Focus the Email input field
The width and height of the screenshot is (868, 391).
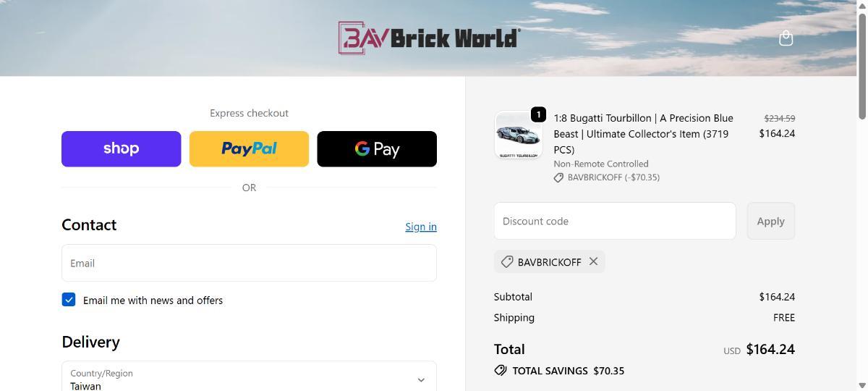pyautogui.click(x=249, y=263)
